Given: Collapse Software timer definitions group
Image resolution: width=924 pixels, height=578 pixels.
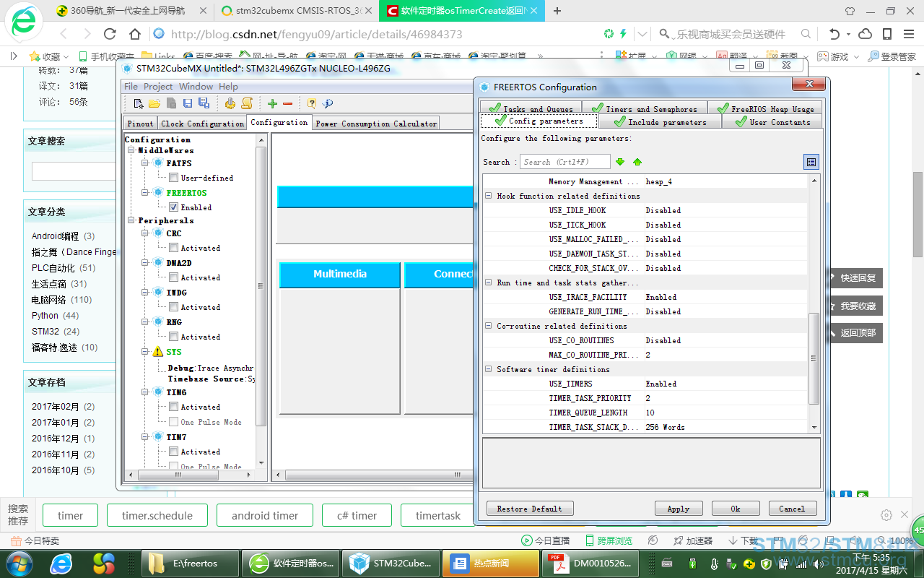Looking at the screenshot, I should (x=489, y=369).
